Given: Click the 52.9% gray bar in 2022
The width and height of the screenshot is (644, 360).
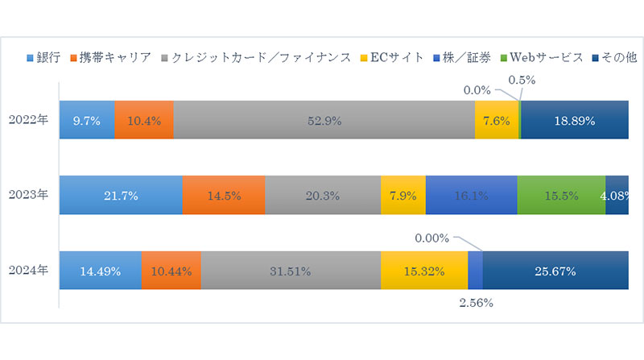Looking at the screenshot, I should point(324,121).
